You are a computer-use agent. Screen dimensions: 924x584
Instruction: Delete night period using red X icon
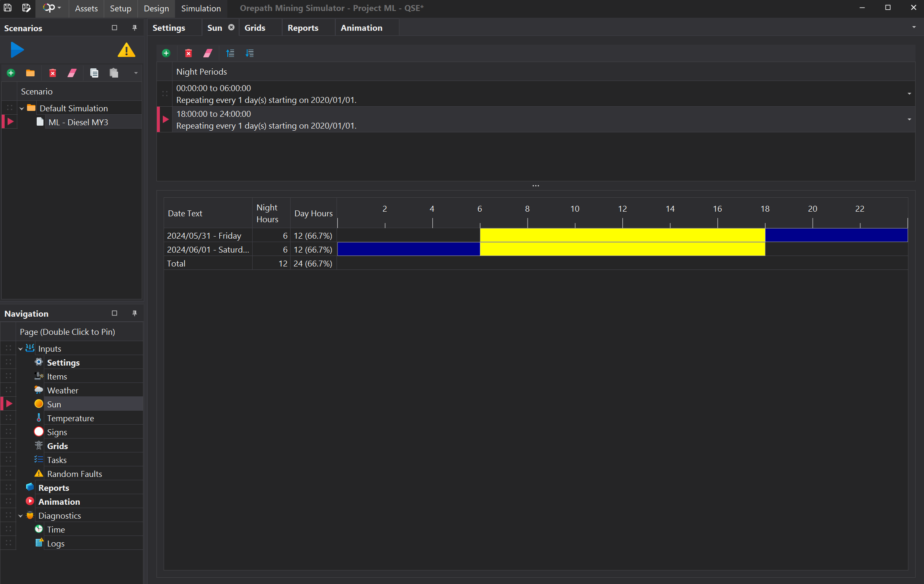[189, 53]
